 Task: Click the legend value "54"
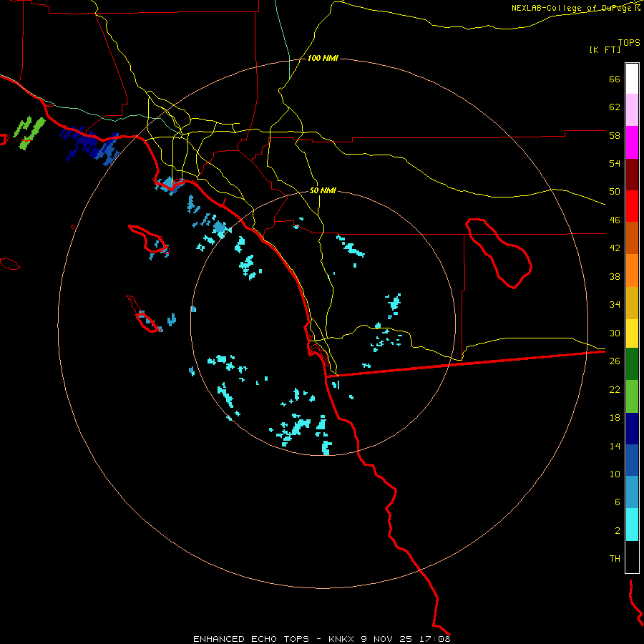tap(615, 163)
